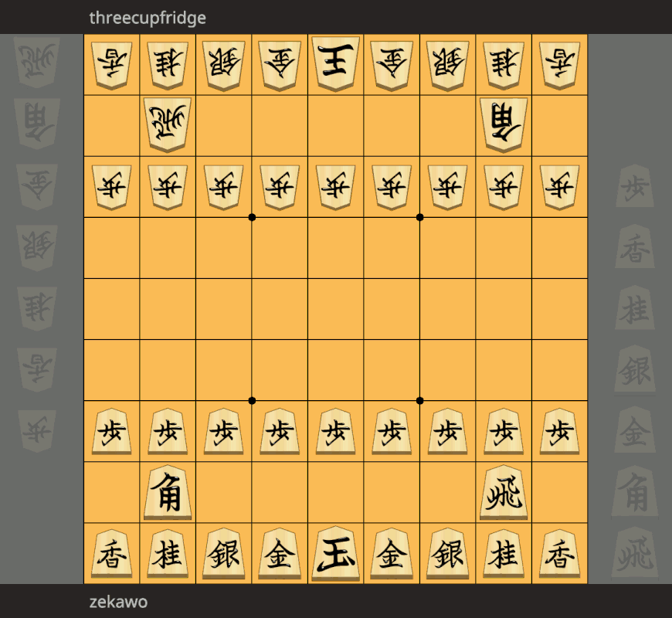This screenshot has height=618, width=672.
Task: Click the pawn (歩) slot in right hand tray
Action: pyautogui.click(x=635, y=186)
